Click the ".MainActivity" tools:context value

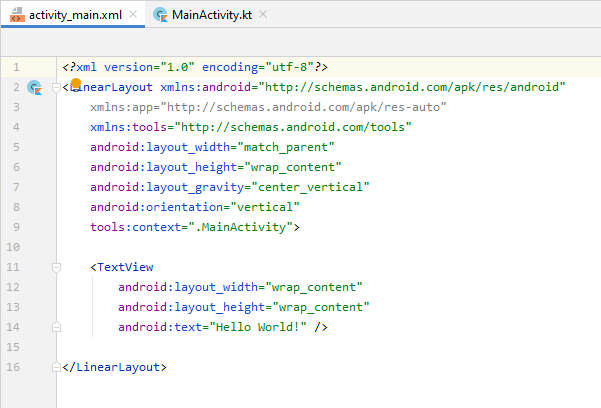pyautogui.click(x=241, y=227)
